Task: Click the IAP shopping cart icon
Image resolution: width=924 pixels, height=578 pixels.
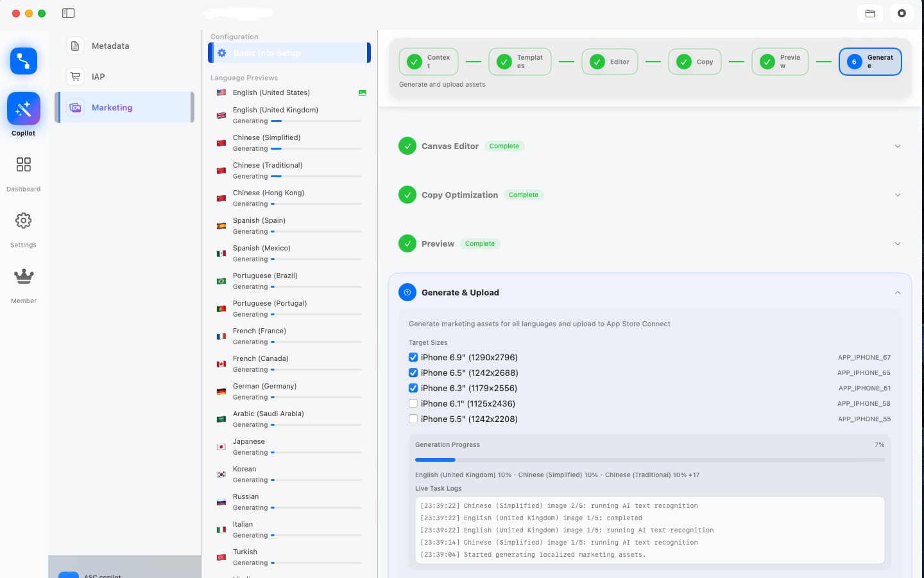Action: point(75,76)
